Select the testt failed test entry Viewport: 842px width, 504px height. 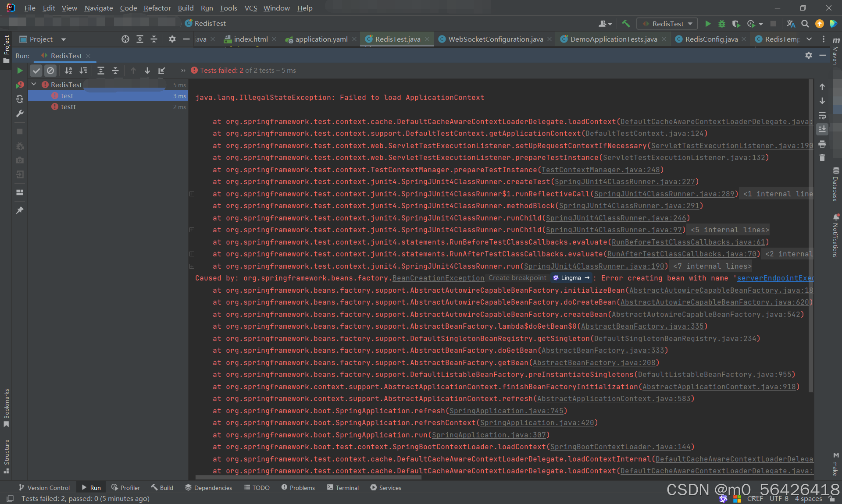pos(68,107)
